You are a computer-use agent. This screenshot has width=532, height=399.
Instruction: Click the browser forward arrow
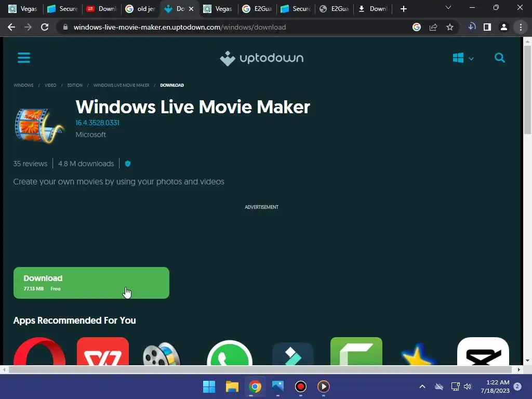pyautogui.click(x=28, y=27)
